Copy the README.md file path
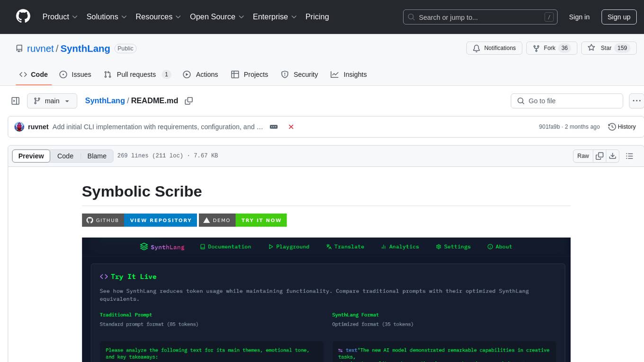Image resolution: width=644 pixels, height=362 pixels. pyautogui.click(x=188, y=101)
